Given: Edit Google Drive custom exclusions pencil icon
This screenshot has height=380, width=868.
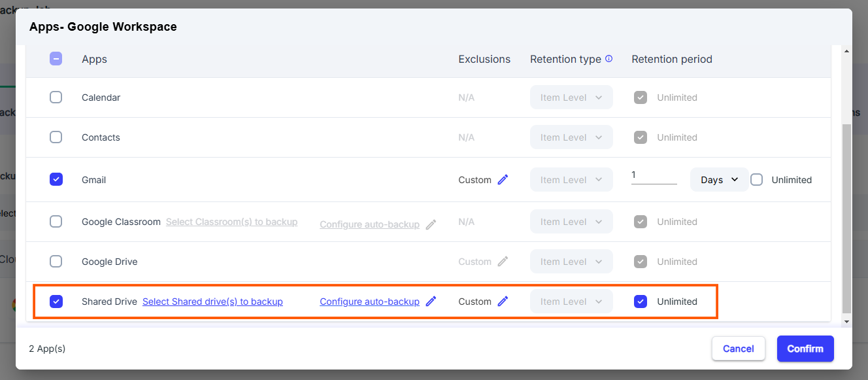Looking at the screenshot, I should [503, 261].
